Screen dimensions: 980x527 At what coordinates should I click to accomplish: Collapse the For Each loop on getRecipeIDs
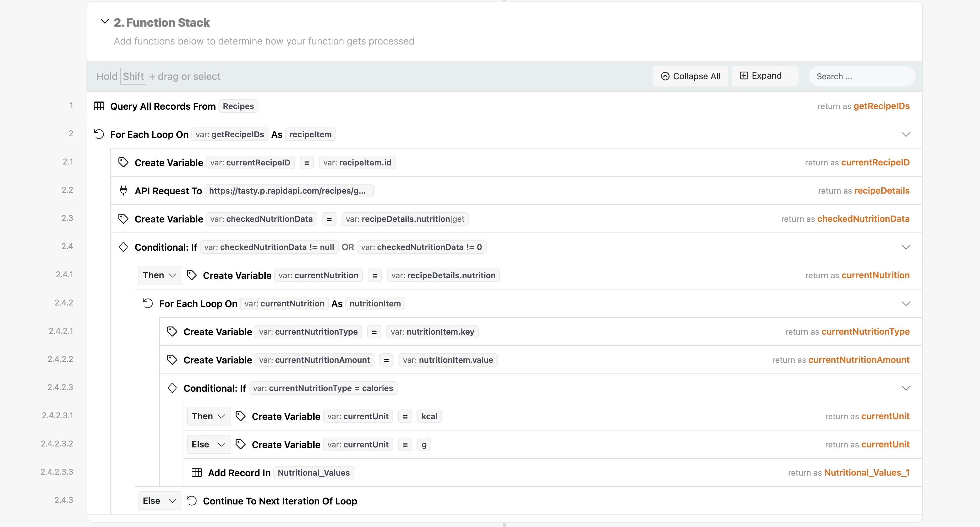coord(906,134)
